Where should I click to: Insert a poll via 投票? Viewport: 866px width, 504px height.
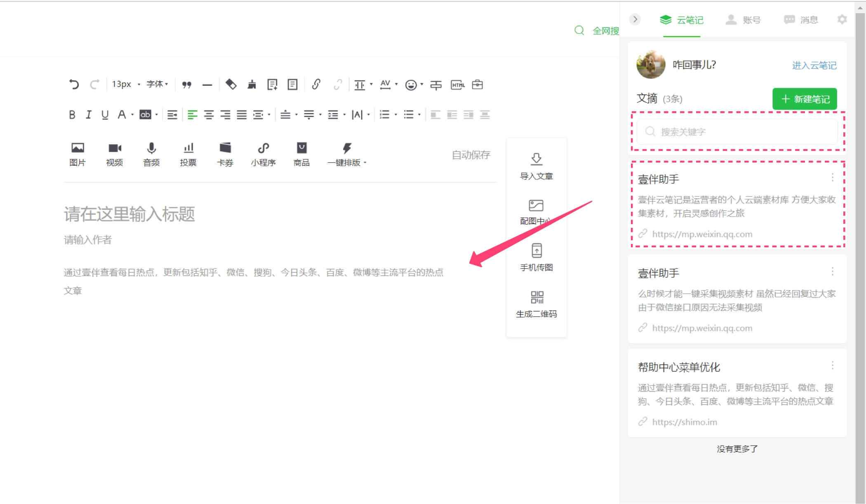pos(188,154)
